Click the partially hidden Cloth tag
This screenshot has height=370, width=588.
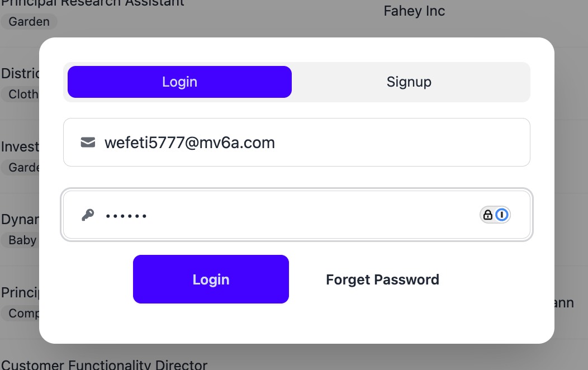[x=22, y=94]
